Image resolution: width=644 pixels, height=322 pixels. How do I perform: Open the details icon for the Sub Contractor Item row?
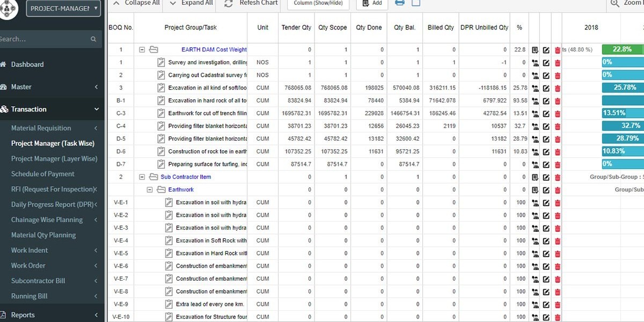point(535,177)
